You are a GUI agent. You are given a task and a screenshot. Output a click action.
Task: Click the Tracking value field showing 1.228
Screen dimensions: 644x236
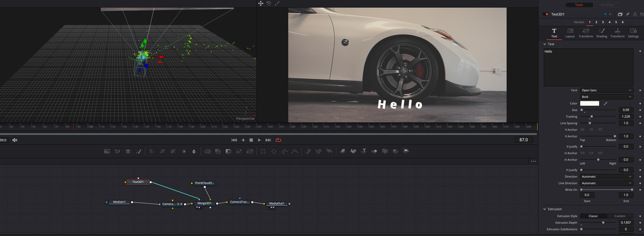point(626,116)
